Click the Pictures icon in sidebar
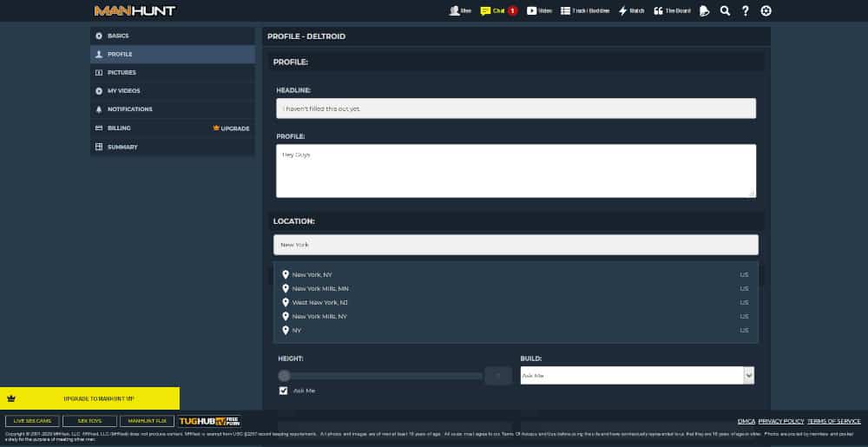The height and width of the screenshot is (447, 868). (x=99, y=72)
